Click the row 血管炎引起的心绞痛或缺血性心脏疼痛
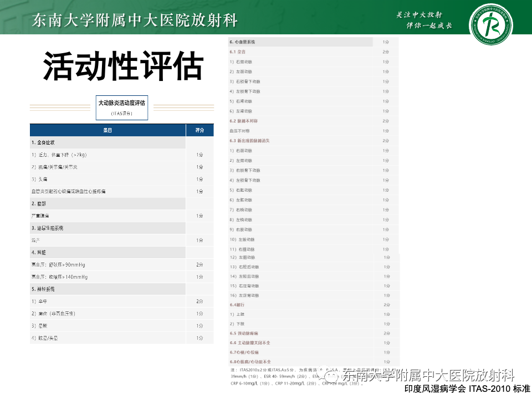The height and width of the screenshot is (399, 532). (x=122, y=191)
